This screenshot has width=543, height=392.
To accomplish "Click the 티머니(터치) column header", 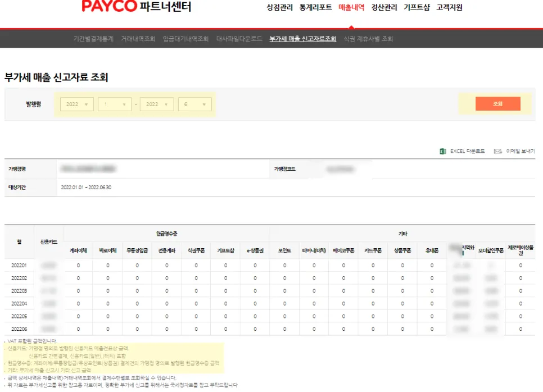I will pyautogui.click(x=314, y=250).
